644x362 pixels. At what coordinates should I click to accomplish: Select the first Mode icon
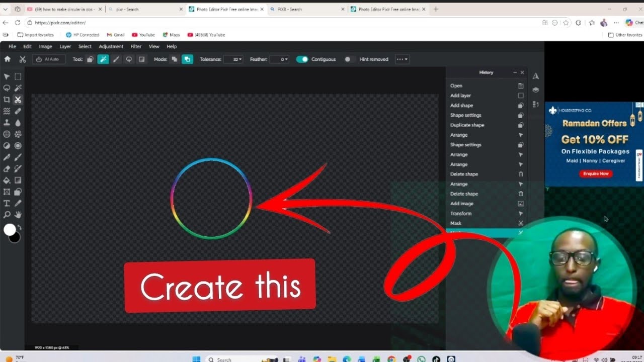pos(175,59)
